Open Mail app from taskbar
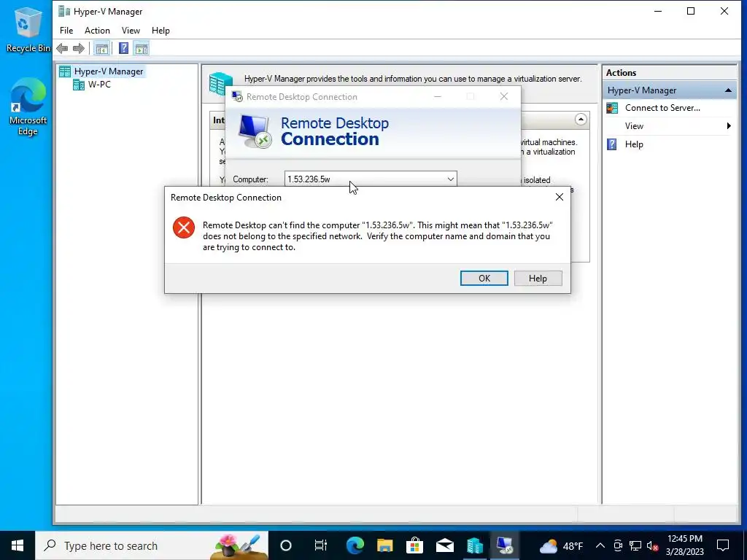Viewport: 747px width, 560px height. click(x=444, y=545)
